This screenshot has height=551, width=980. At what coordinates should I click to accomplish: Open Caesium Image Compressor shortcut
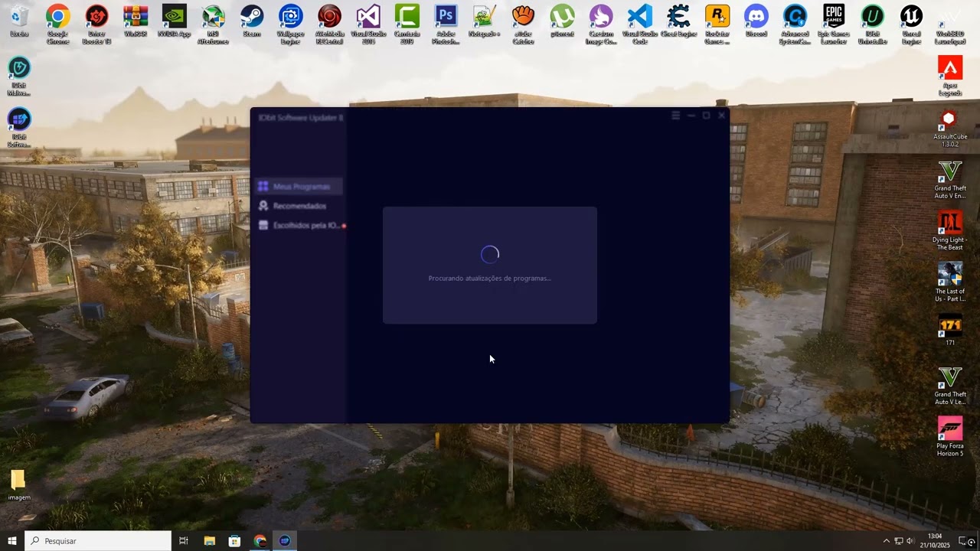pos(601,24)
